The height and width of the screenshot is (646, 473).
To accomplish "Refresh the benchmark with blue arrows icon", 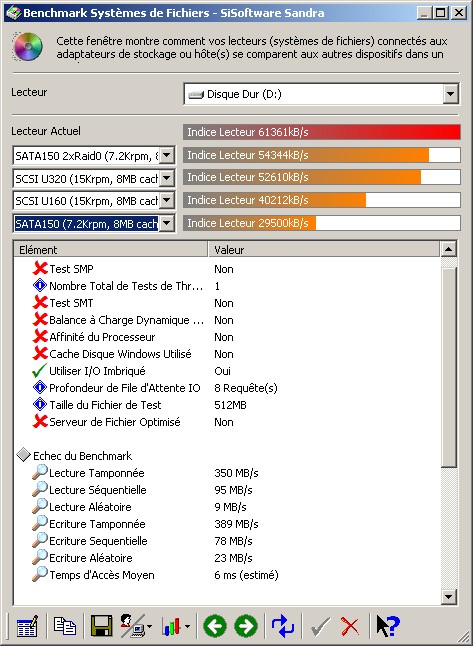I will point(283,626).
